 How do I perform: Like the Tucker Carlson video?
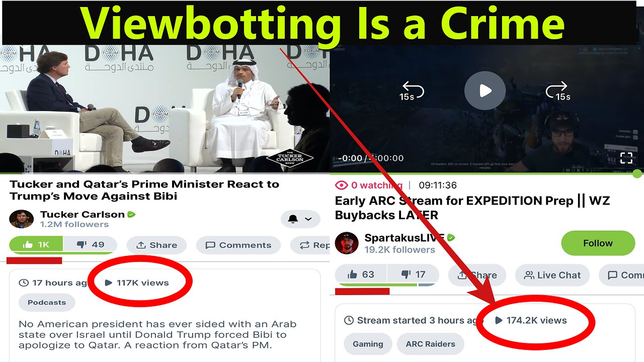(x=36, y=245)
